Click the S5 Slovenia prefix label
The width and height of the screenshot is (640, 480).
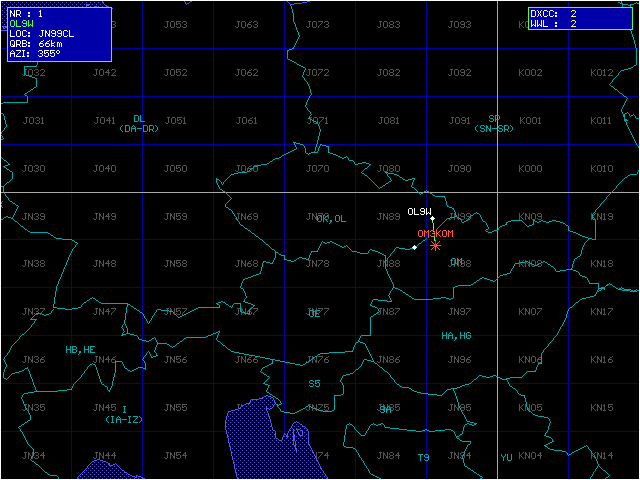pos(314,383)
